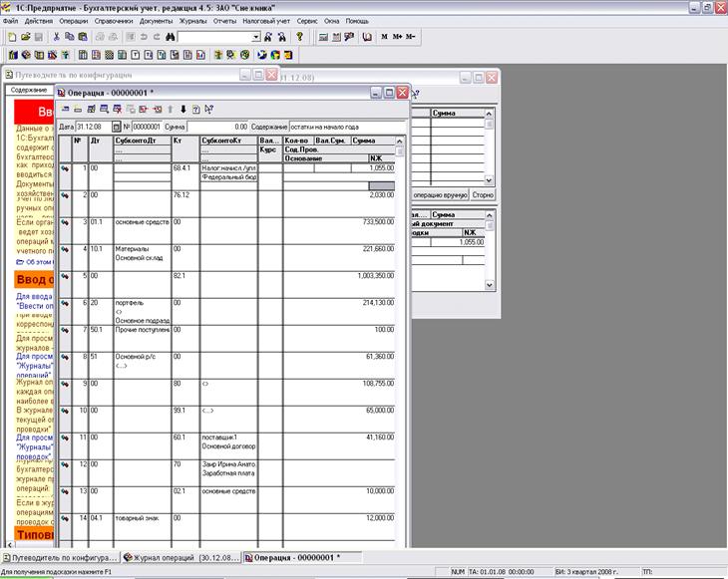Select the 'поставщик1' cell in entry 11
The image size is (728, 579).
[x=229, y=437]
